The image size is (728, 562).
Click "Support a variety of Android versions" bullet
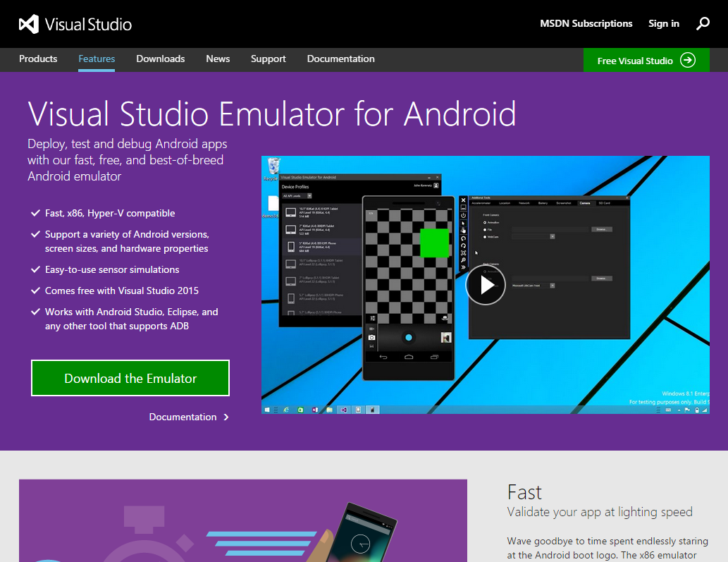(x=127, y=241)
